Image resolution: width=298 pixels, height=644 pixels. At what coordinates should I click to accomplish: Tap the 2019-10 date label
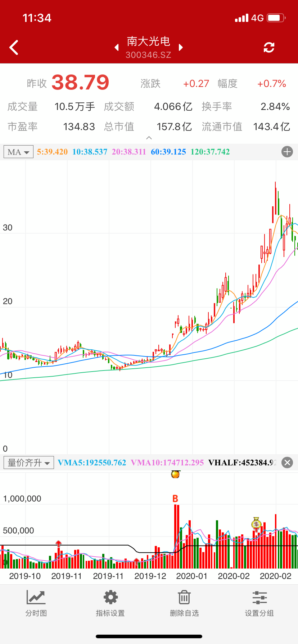pos(25,576)
